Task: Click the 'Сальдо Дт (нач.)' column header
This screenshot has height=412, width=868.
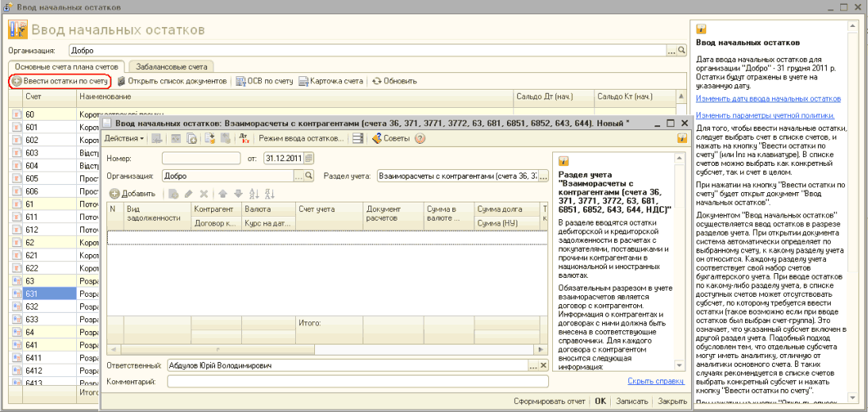Action: (554, 97)
